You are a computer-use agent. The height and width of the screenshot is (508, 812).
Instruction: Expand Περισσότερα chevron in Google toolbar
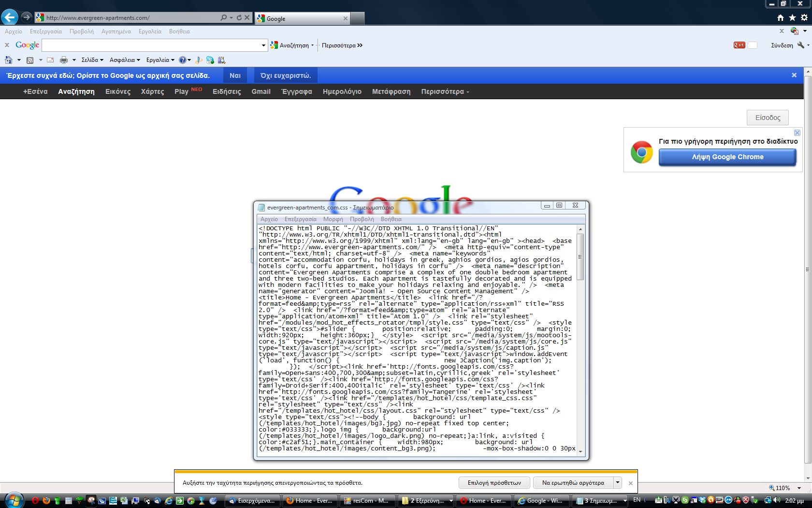pos(360,45)
